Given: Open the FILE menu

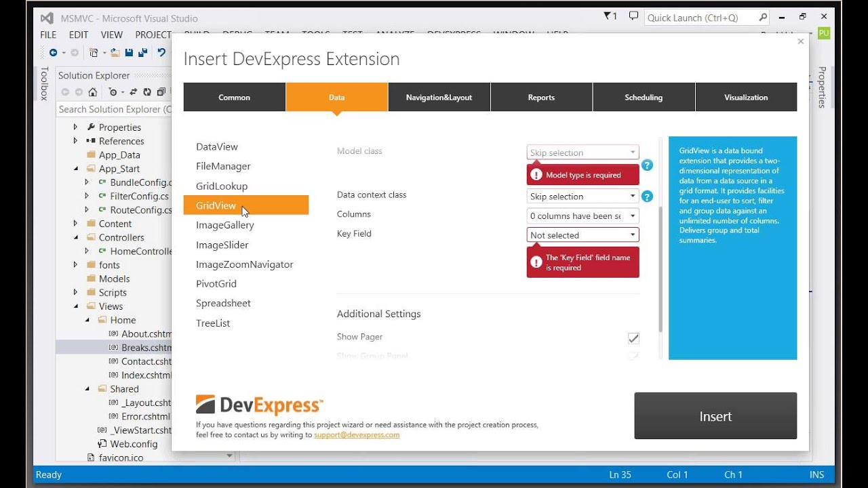Looking at the screenshot, I should point(48,35).
